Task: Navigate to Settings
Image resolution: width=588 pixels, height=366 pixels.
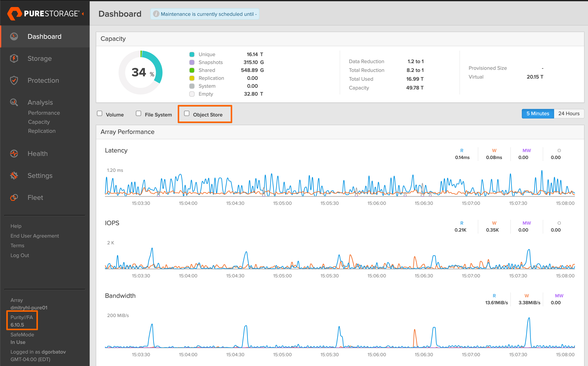Action: coord(40,175)
